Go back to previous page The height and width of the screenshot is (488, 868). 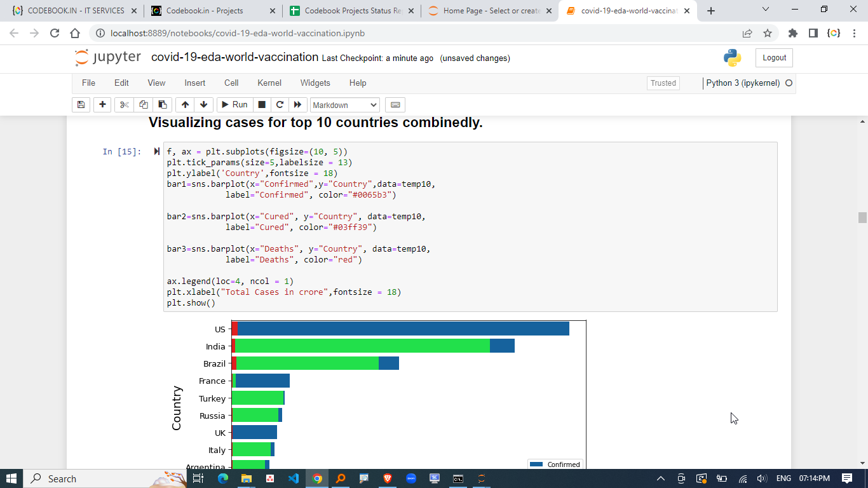click(14, 33)
